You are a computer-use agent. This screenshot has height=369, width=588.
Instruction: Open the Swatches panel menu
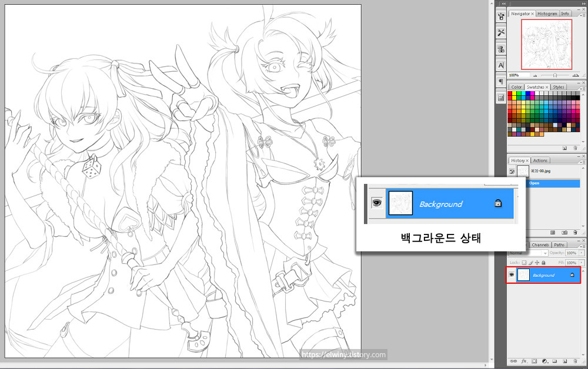pos(582,88)
